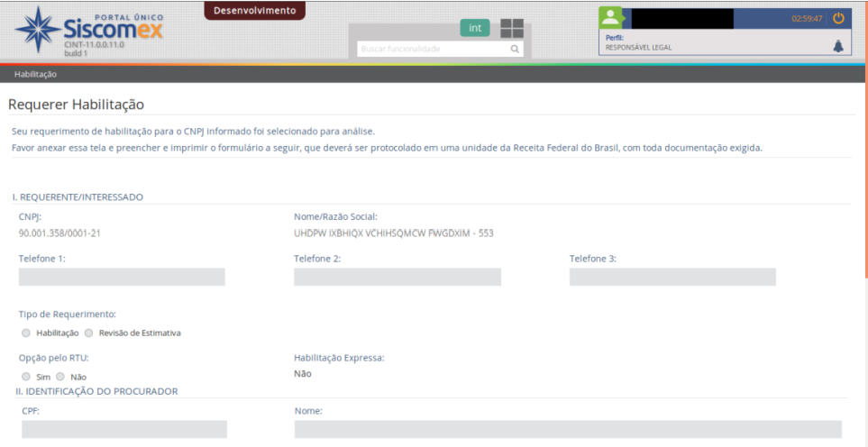Click the search magnifier icon
The width and height of the screenshot is (868, 447).
click(x=515, y=49)
